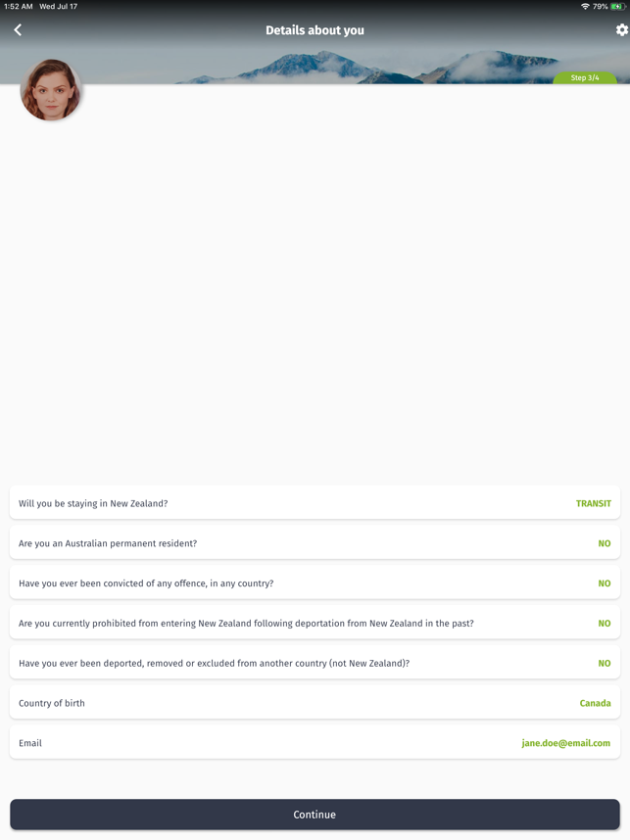
Task: Toggle the convicted of any offence answer
Action: tap(605, 583)
